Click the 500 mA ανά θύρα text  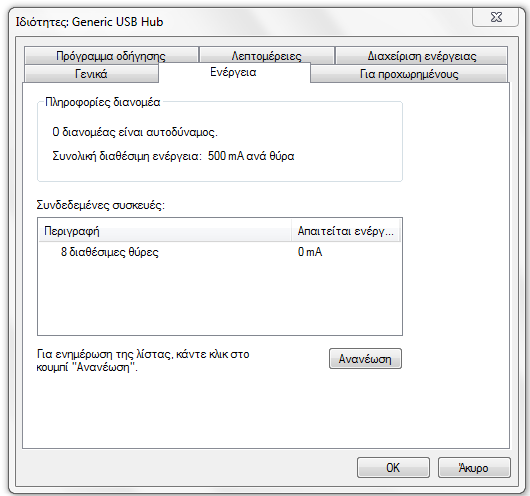point(251,156)
